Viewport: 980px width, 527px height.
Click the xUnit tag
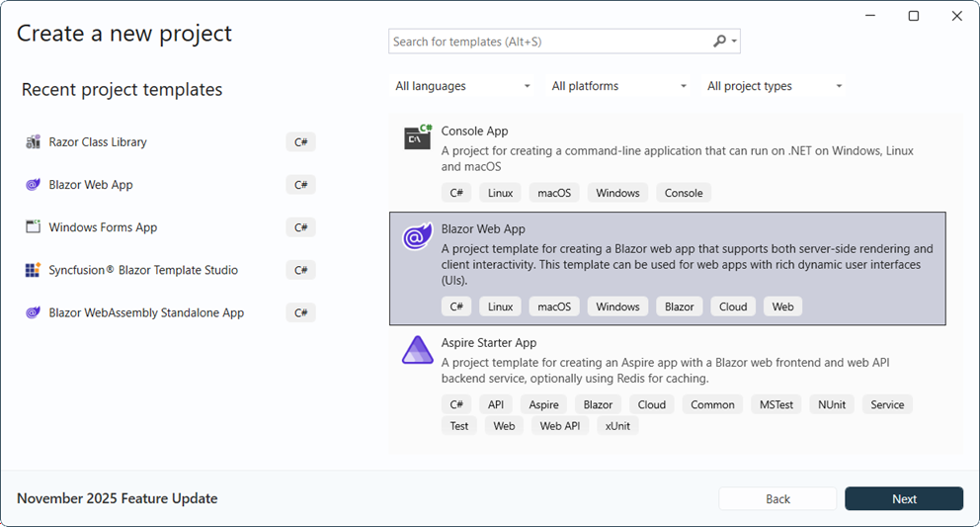[617, 425]
